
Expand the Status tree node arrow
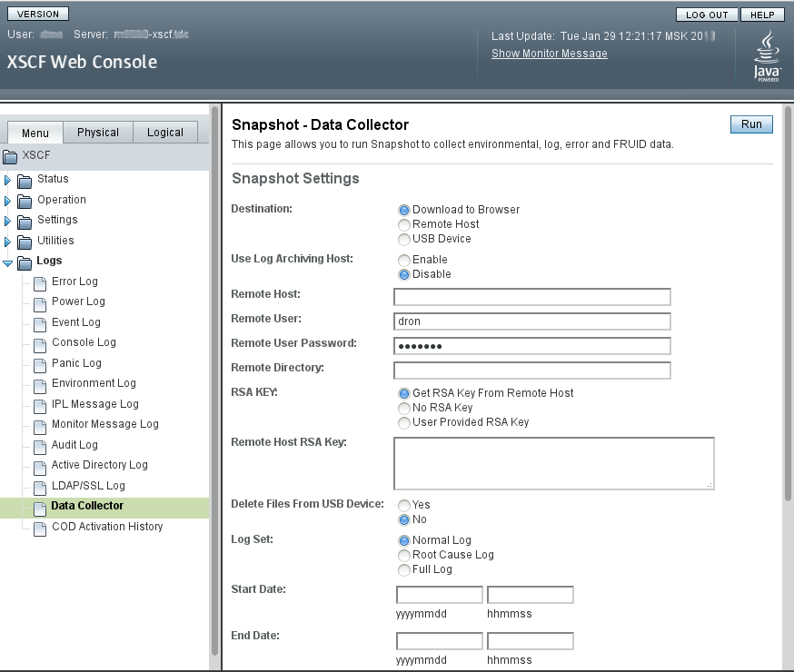(7, 180)
